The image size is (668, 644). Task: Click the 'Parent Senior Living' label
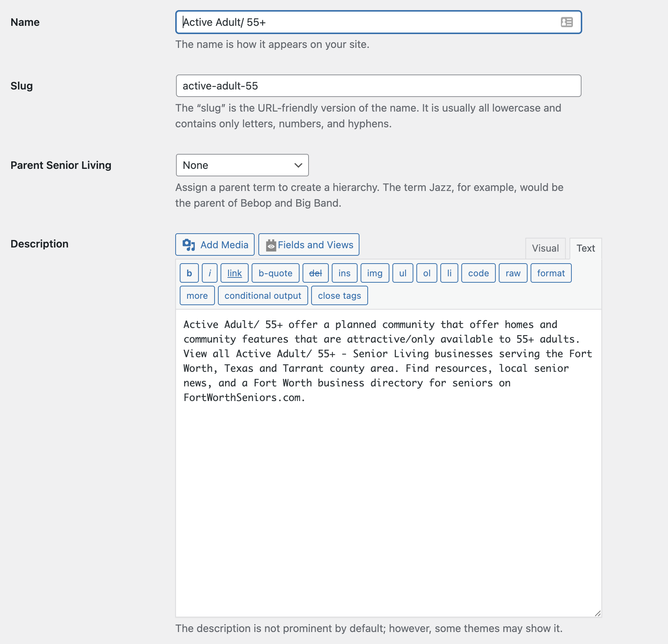61,165
